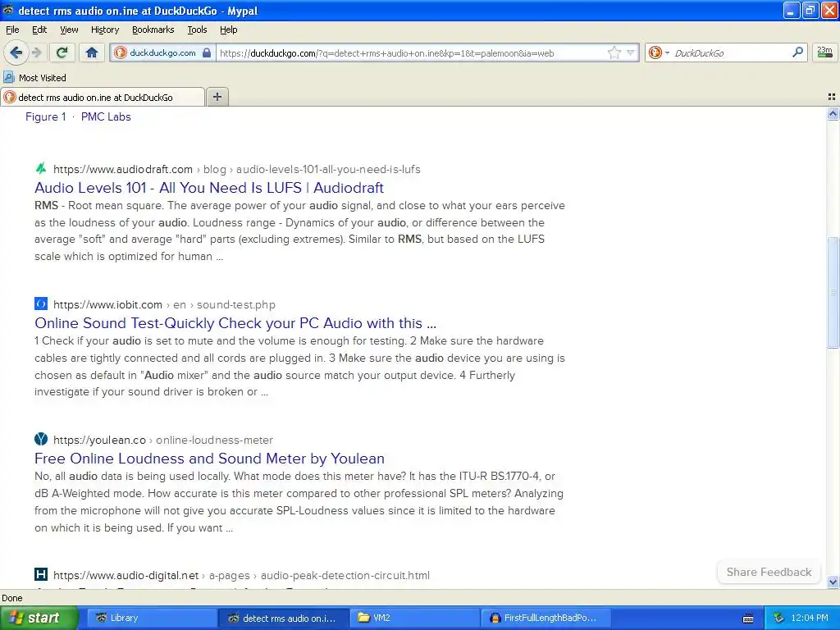Select the DuckDuckGo search results tab
The image size is (840, 630).
pos(103,97)
